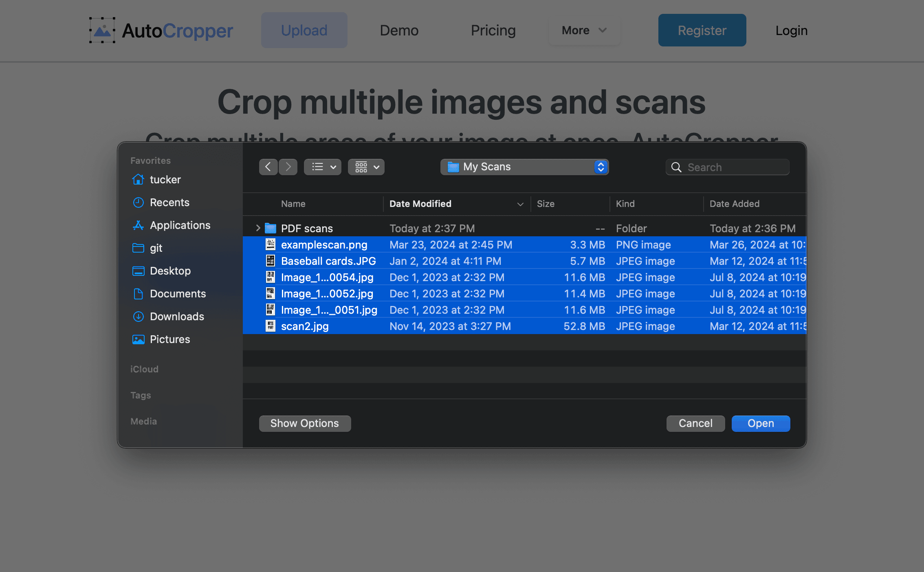
Task: Open the My Scans location dropdown
Action: (x=525, y=167)
